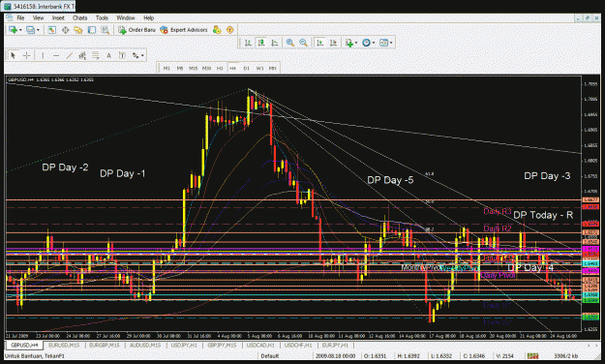Switch to the USDCAD,H1 chart tab
Image resolution: width=605 pixels, height=364 pixels.
[x=260, y=345]
